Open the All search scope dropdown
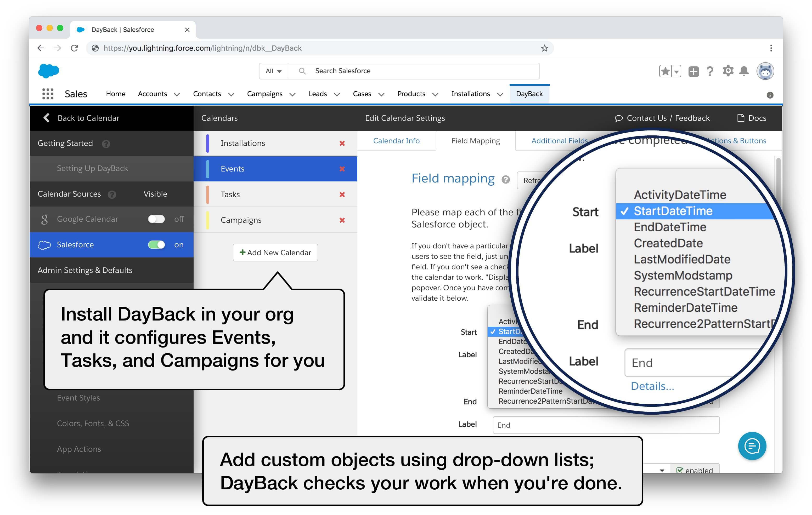This screenshot has height=515, width=812. [273, 71]
